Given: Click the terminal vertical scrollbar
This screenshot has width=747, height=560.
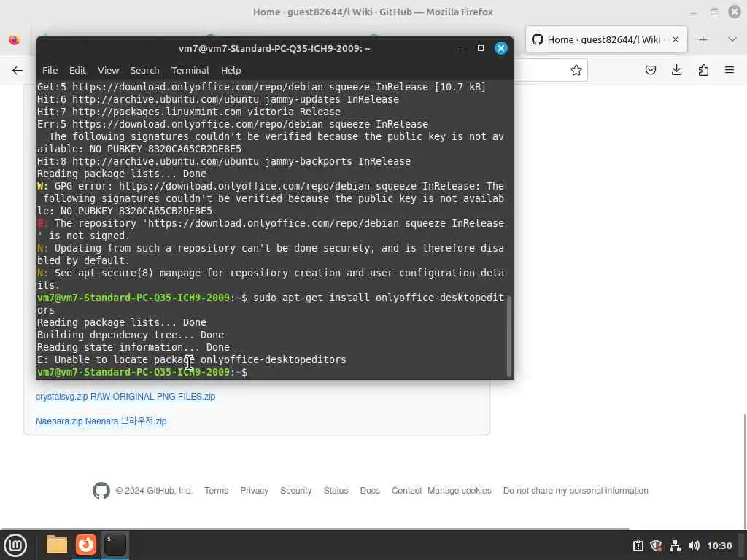Looking at the screenshot, I should (x=508, y=335).
